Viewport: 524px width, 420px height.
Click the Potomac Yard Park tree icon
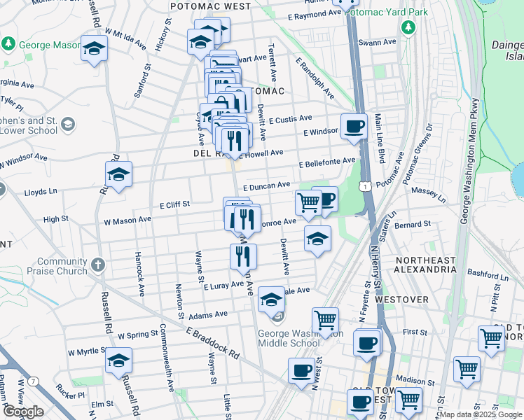(x=408, y=27)
